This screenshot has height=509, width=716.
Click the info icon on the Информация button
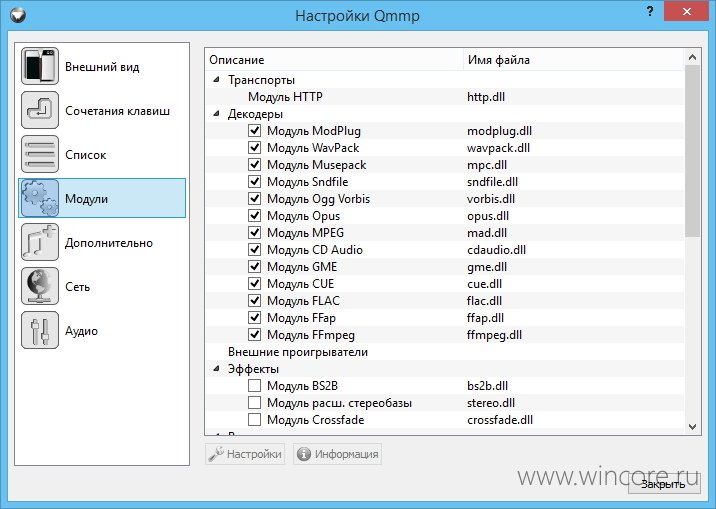tap(304, 454)
